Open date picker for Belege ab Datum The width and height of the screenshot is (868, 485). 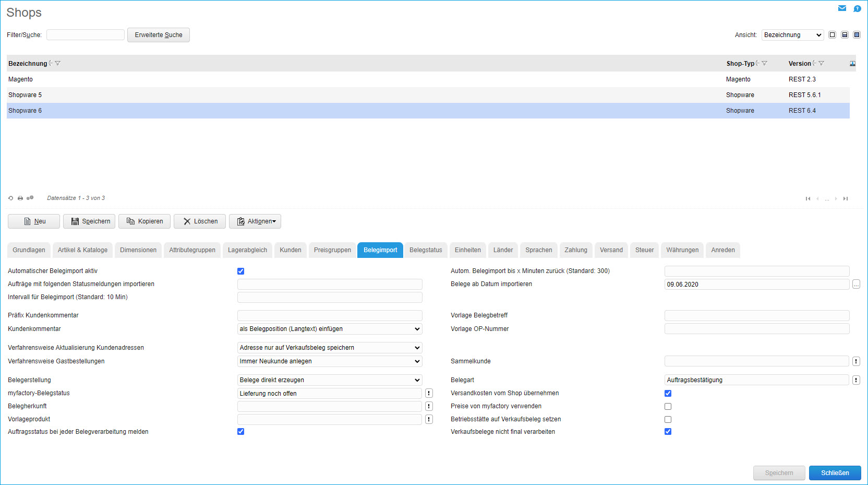(856, 285)
